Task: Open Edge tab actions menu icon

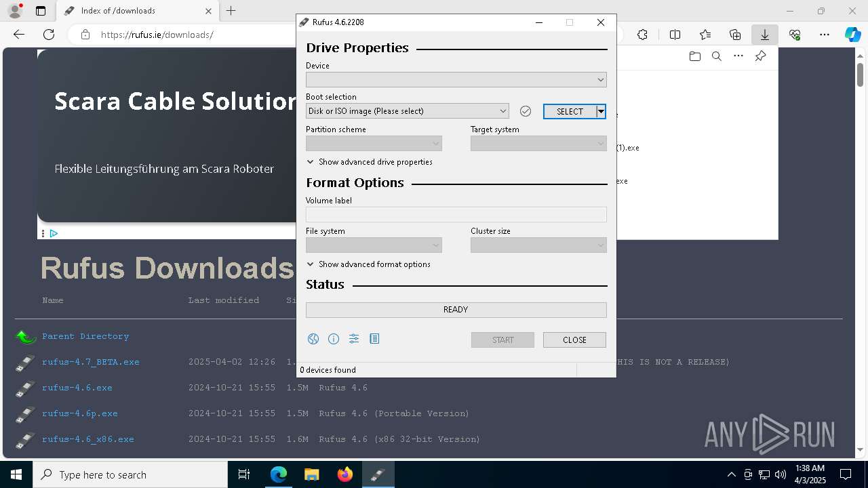Action: pos(41,11)
